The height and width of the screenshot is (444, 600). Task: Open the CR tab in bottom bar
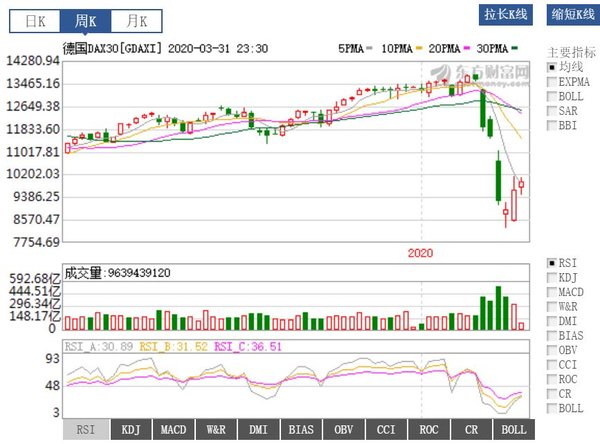point(471,429)
